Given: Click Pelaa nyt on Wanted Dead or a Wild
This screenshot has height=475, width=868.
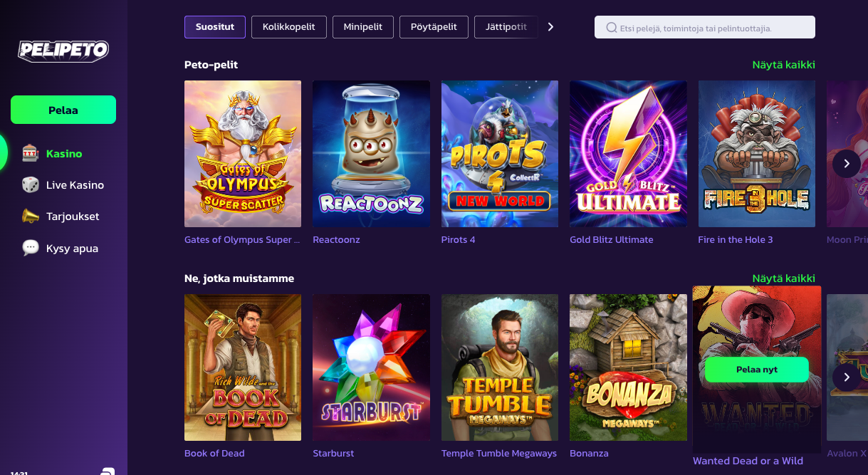Looking at the screenshot, I should click(x=756, y=370).
